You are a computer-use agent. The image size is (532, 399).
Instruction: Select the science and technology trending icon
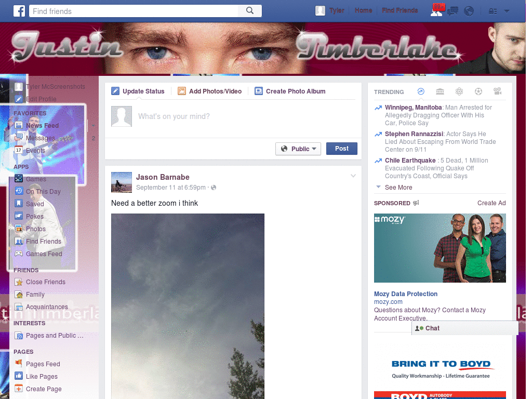point(459,91)
